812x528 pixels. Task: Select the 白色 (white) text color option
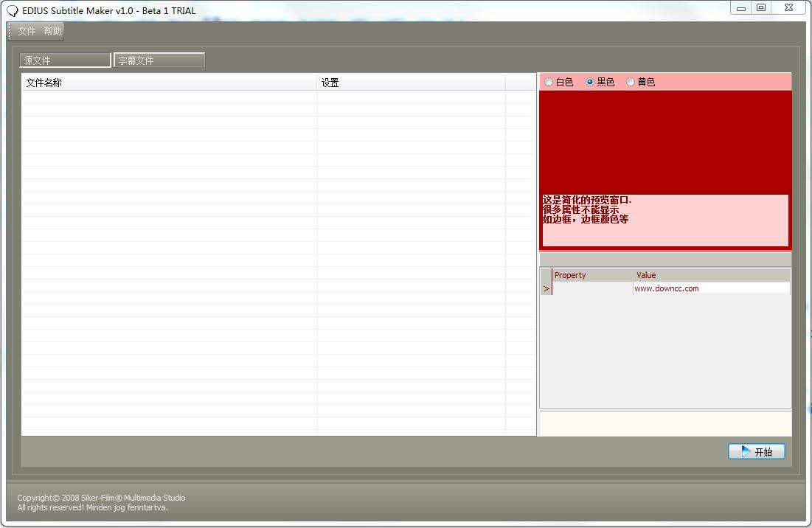(x=549, y=81)
